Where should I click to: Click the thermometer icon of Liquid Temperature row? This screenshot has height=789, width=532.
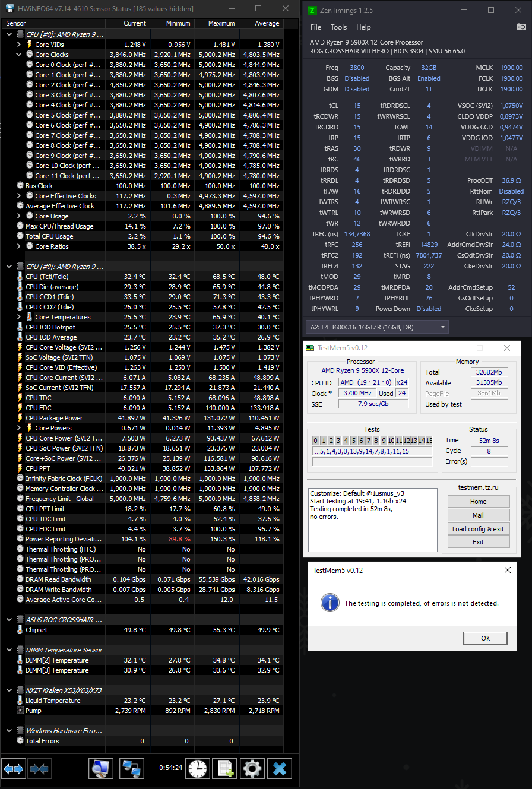(20, 701)
